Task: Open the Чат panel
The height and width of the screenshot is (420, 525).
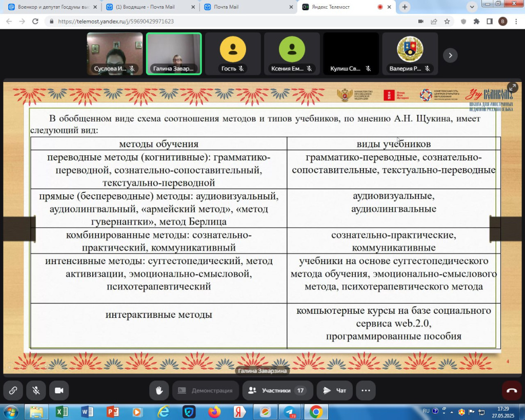Action: [334, 391]
